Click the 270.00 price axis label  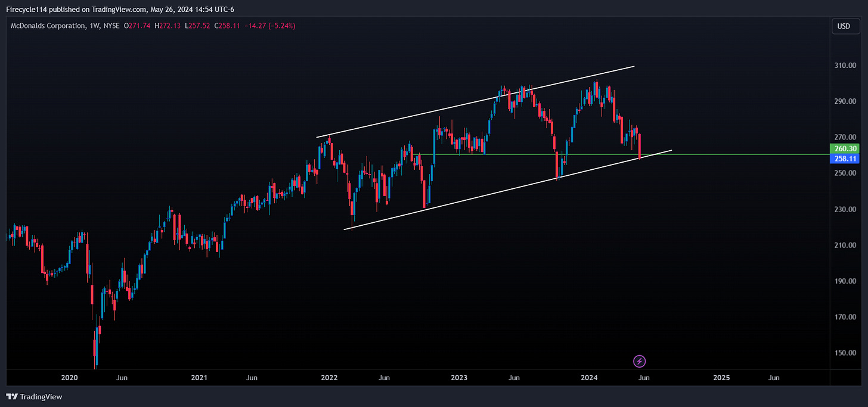[x=845, y=137]
